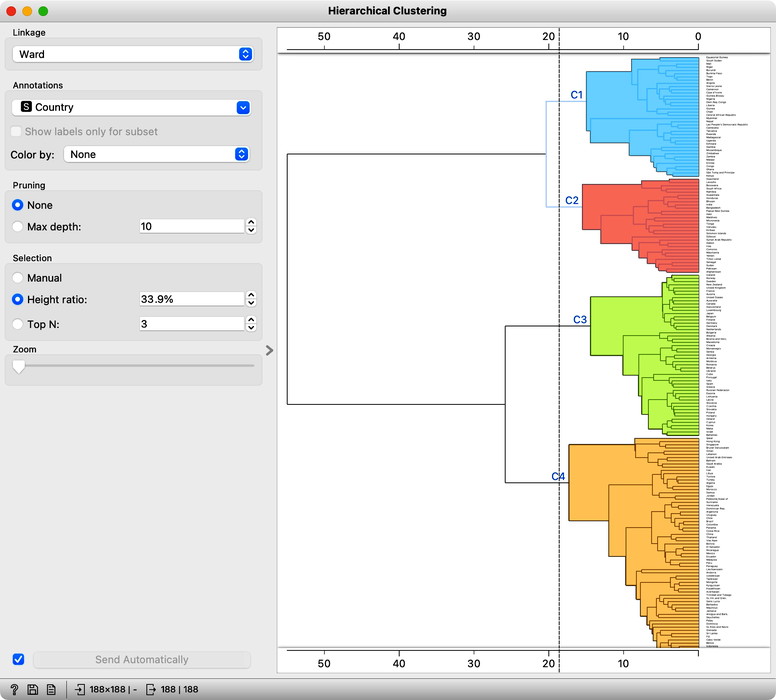Expand the Color by None dropdown

pos(156,154)
